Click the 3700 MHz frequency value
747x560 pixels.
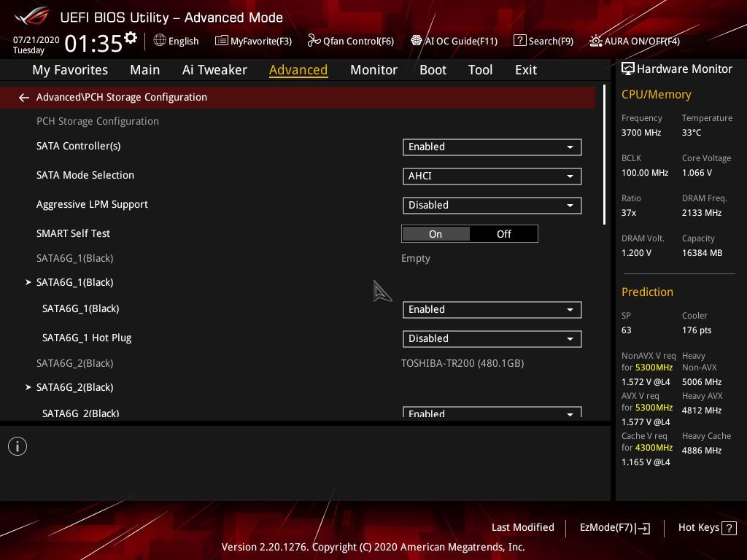(x=640, y=133)
